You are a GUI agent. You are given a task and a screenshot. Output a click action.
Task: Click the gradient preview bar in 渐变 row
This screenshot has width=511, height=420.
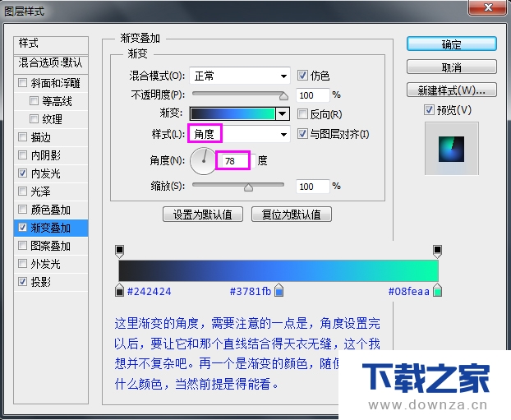[232, 113]
